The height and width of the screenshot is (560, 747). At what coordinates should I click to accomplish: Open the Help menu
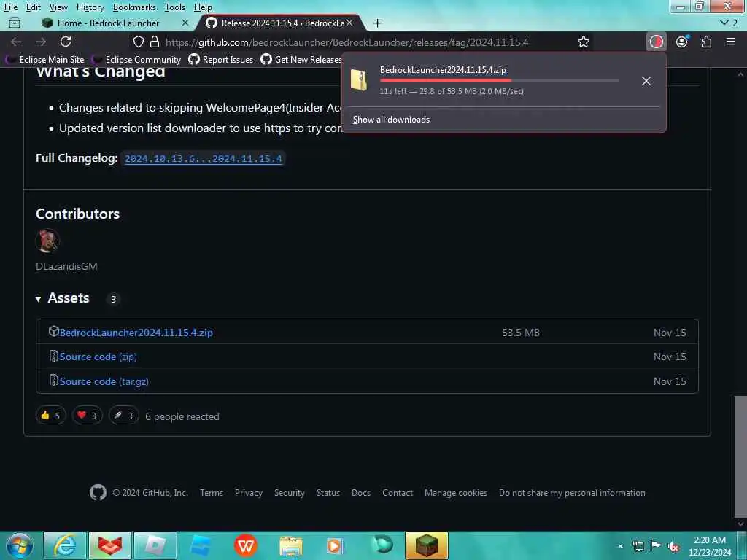(203, 7)
